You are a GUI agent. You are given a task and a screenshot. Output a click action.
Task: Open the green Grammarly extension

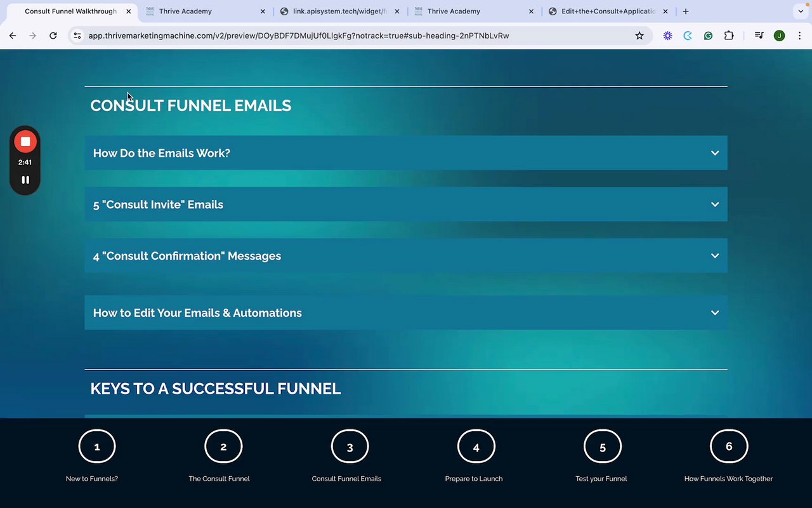tap(708, 36)
